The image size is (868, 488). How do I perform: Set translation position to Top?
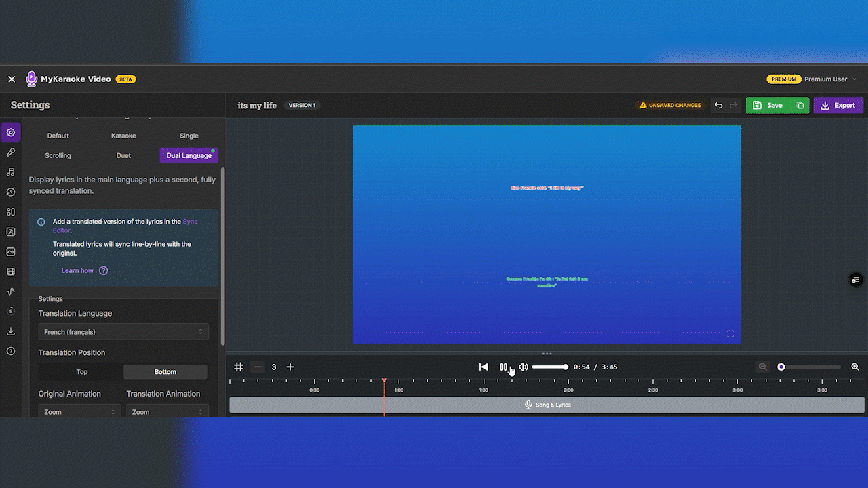coord(81,372)
